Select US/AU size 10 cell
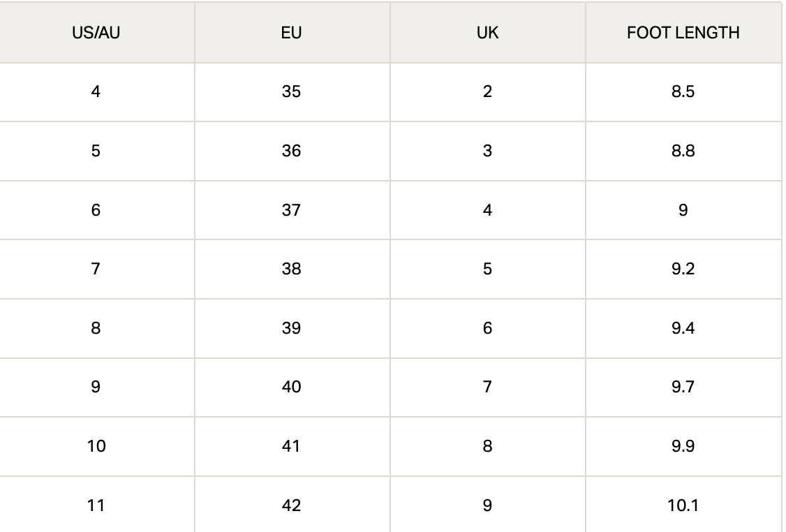Viewport: 786px width, 532px height. click(x=96, y=446)
